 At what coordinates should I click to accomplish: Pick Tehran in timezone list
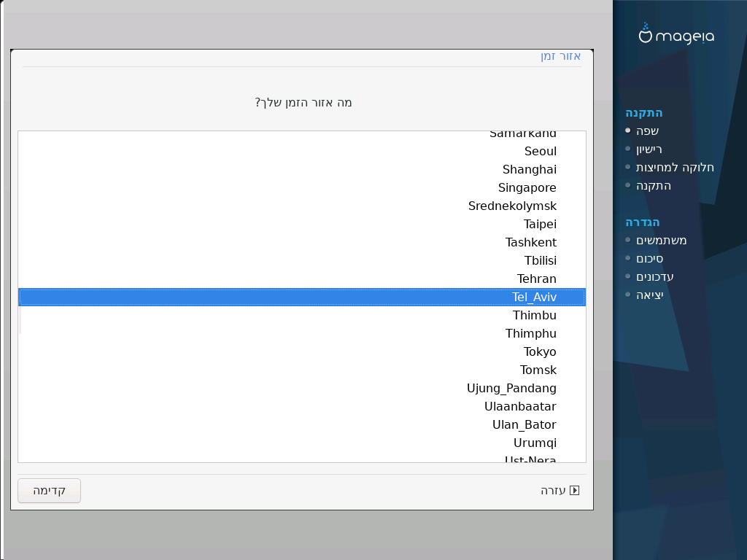click(302, 279)
